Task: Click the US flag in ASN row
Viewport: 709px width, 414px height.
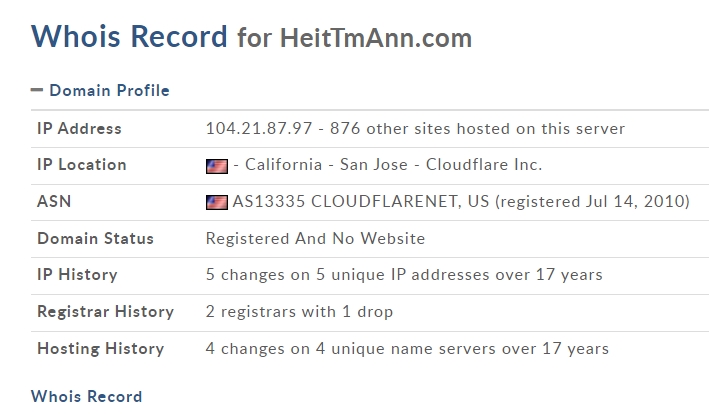Action: (217, 202)
